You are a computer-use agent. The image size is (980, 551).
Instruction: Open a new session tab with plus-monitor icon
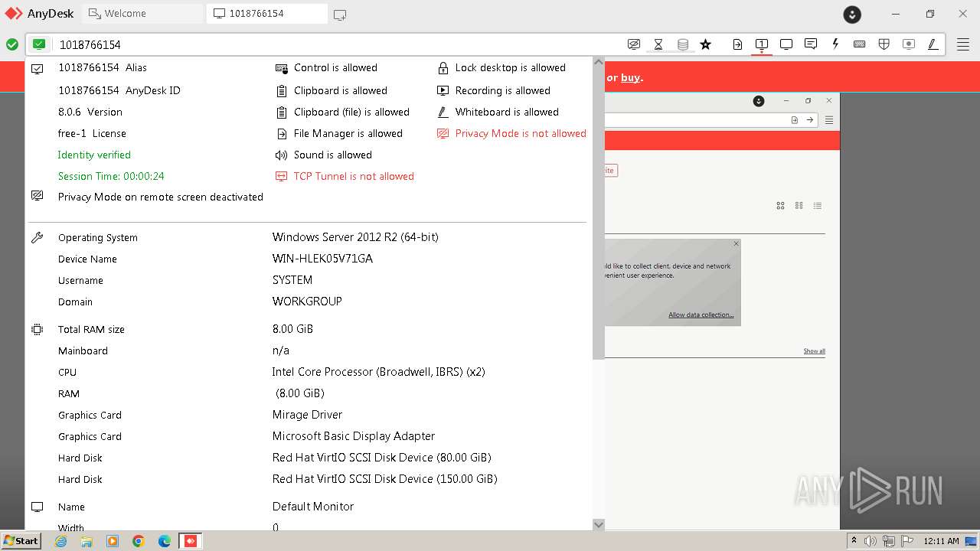tap(340, 15)
